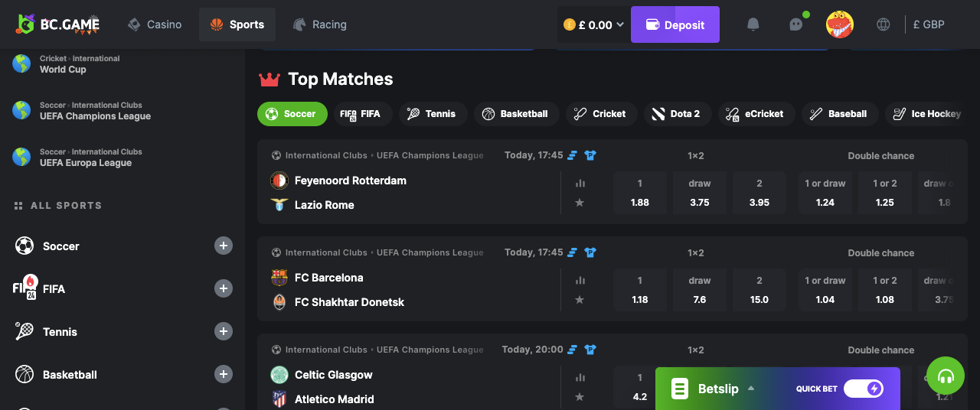Expand the Betslip panel arrow

click(x=751, y=388)
